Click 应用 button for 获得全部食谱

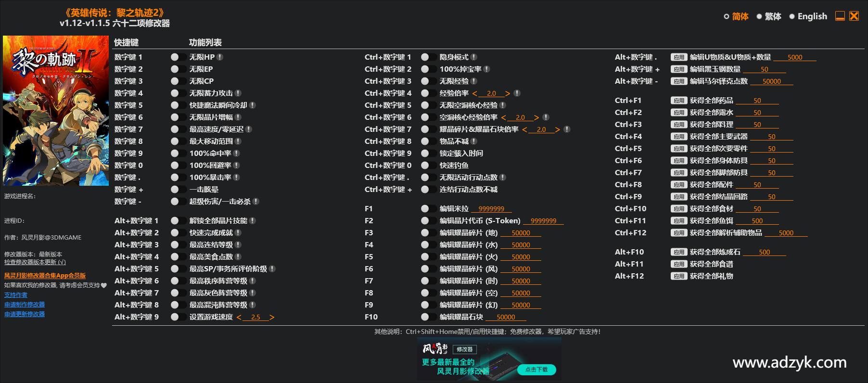tap(679, 264)
